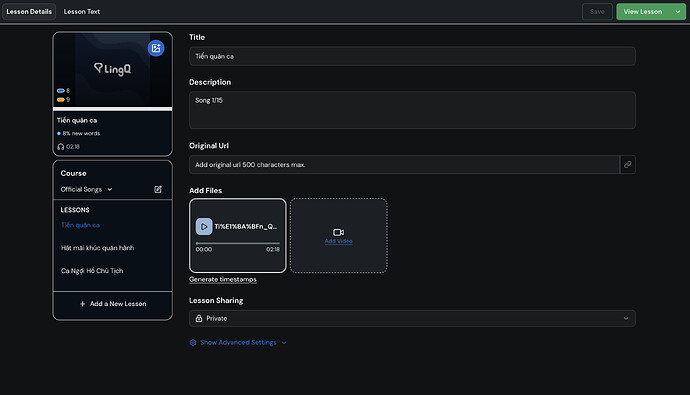Click the Description text area
This screenshot has height=395, width=690.
[412, 110]
